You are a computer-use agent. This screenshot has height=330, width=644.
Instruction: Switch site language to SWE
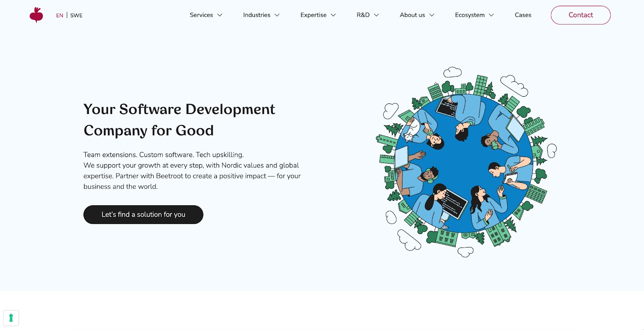tap(76, 15)
